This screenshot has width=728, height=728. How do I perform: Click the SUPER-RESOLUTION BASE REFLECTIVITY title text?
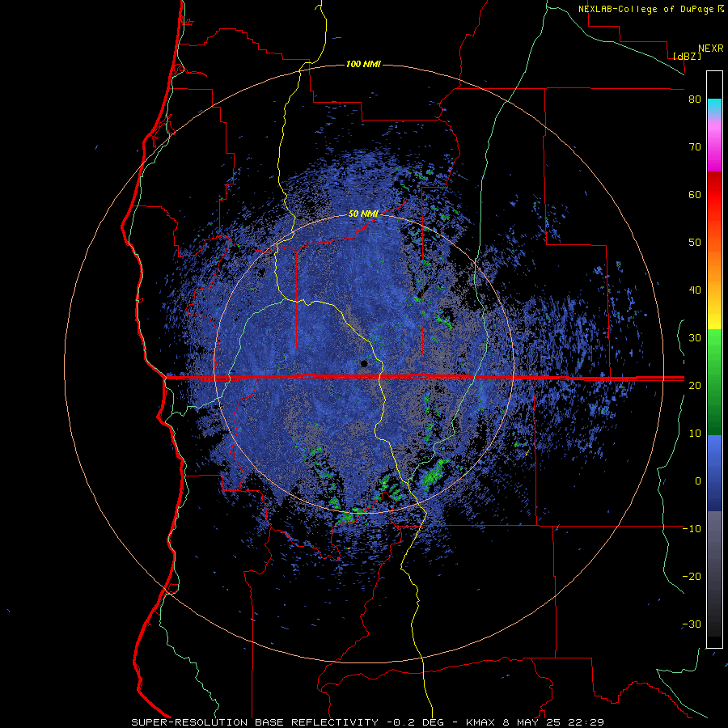tap(255, 722)
